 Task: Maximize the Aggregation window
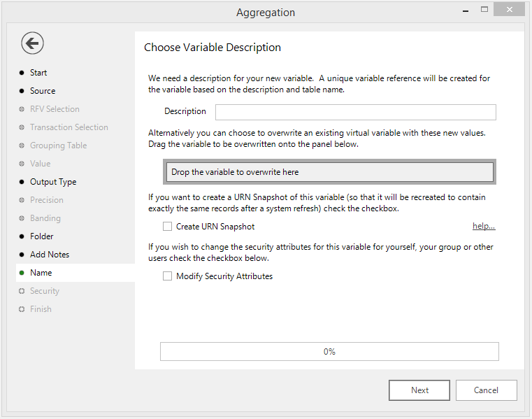coord(484,10)
